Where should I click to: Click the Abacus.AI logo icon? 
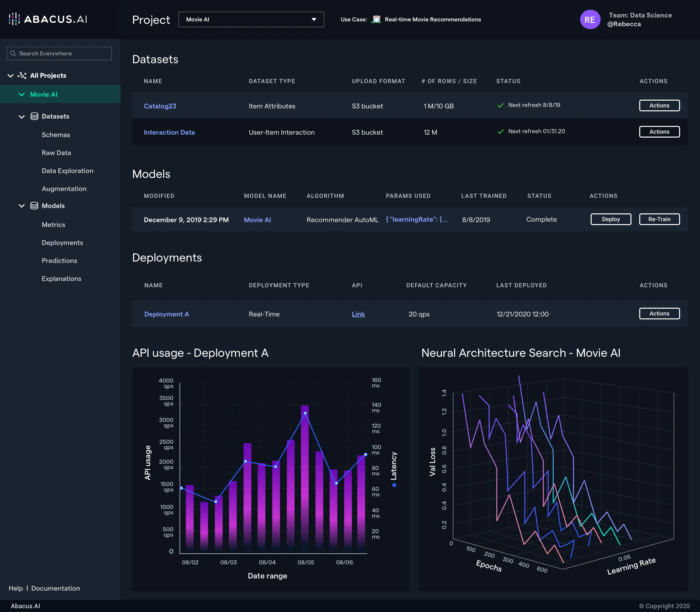[14, 19]
